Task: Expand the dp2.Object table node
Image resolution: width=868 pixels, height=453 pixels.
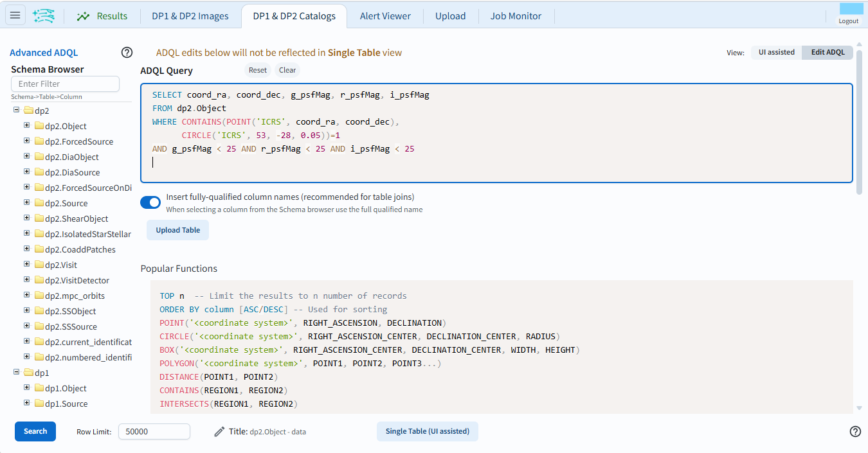Action: tap(27, 125)
